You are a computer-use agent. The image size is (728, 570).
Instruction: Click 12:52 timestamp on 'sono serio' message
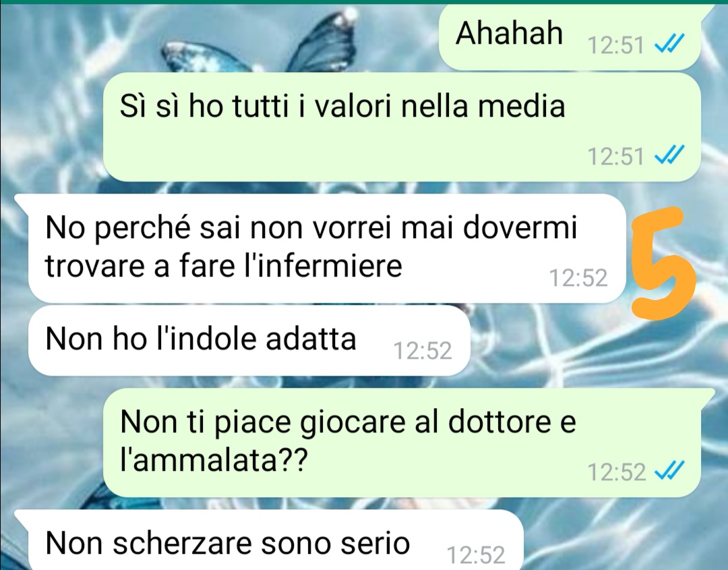[x=475, y=554]
